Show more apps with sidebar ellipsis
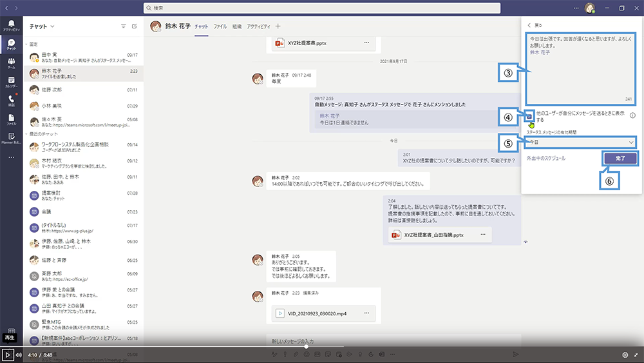 [x=11, y=157]
